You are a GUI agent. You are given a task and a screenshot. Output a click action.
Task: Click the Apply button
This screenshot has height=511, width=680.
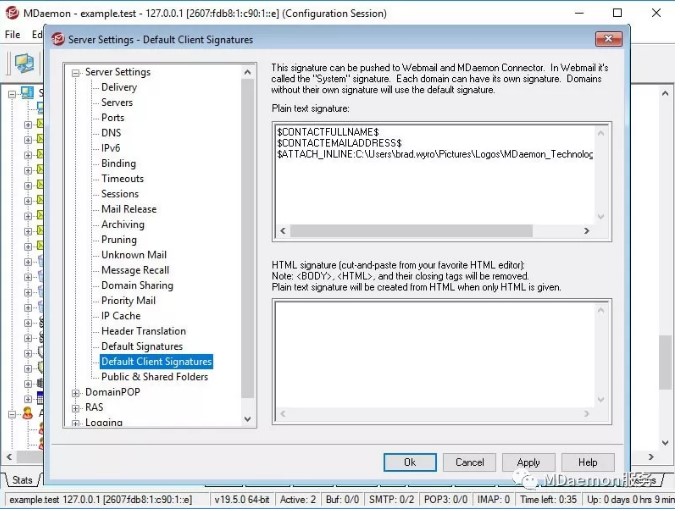tap(528, 462)
